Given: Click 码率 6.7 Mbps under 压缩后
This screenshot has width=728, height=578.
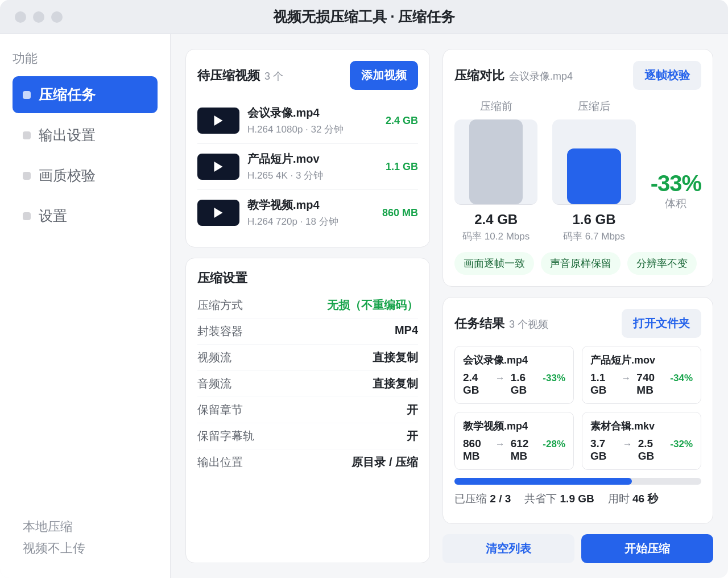Looking at the screenshot, I should 594,236.
